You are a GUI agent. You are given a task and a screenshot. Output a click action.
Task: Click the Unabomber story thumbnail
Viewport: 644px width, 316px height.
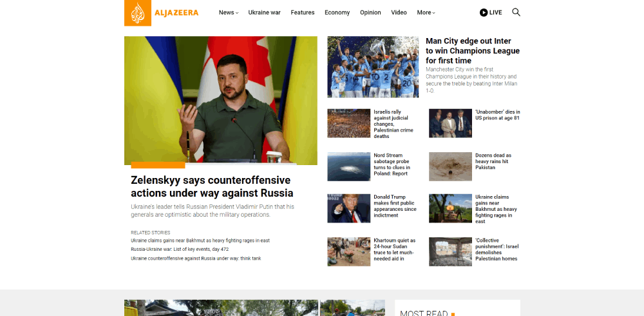click(x=451, y=123)
